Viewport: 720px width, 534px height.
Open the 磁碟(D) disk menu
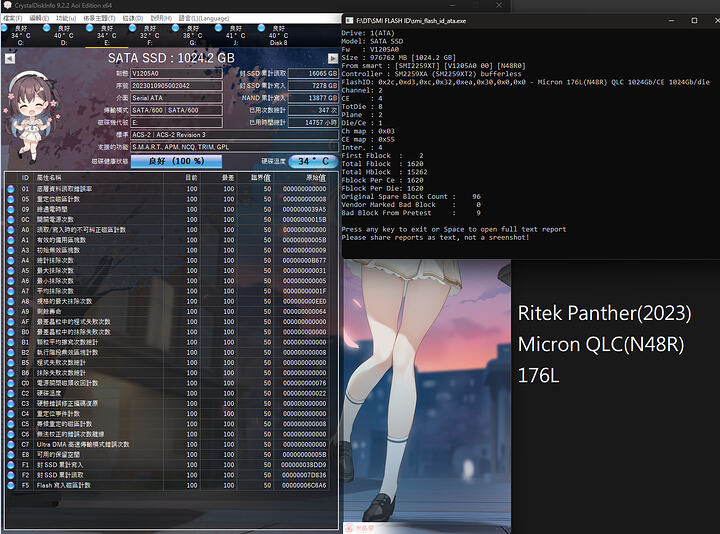click(133, 18)
